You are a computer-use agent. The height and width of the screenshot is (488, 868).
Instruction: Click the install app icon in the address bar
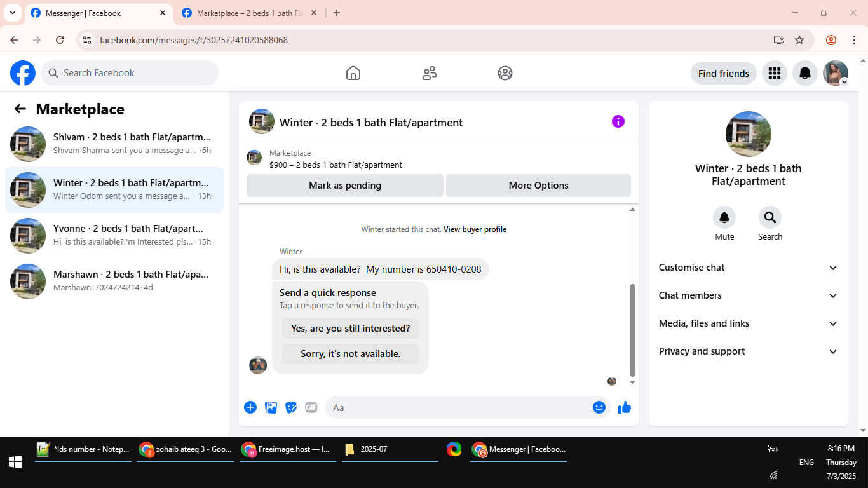779,40
